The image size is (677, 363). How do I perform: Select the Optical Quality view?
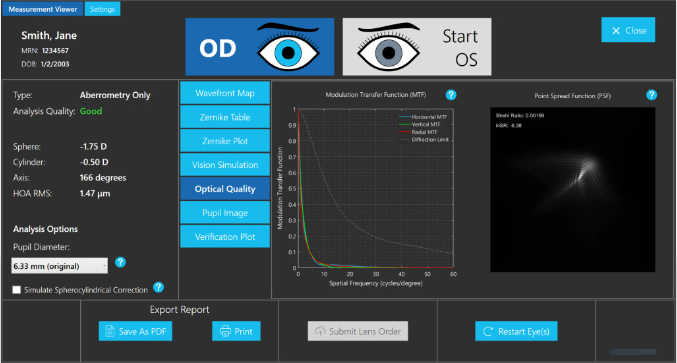[x=225, y=189]
